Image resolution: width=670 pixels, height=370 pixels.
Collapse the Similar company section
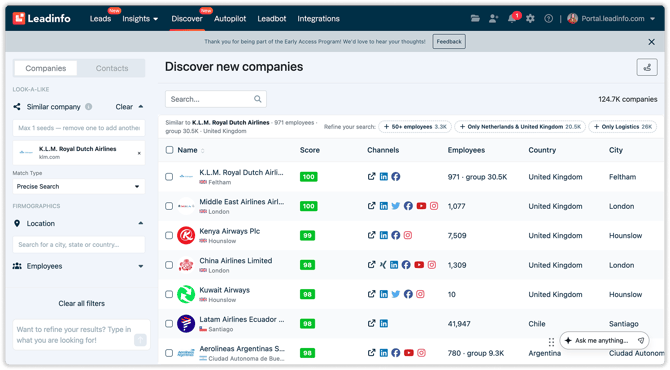tap(141, 107)
